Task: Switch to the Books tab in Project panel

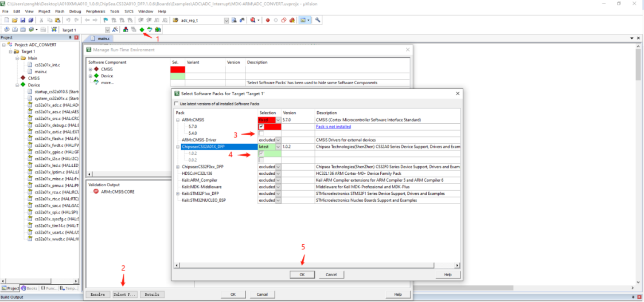Action: click(x=29, y=288)
